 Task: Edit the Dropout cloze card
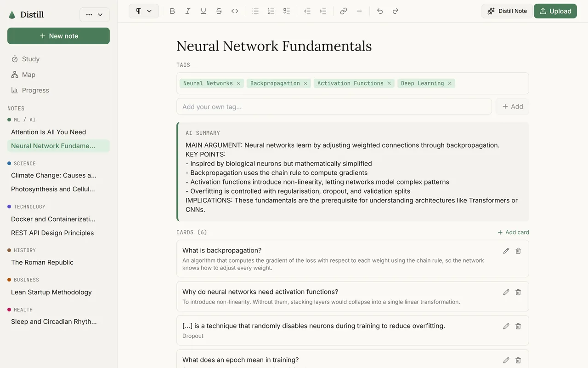tap(506, 326)
